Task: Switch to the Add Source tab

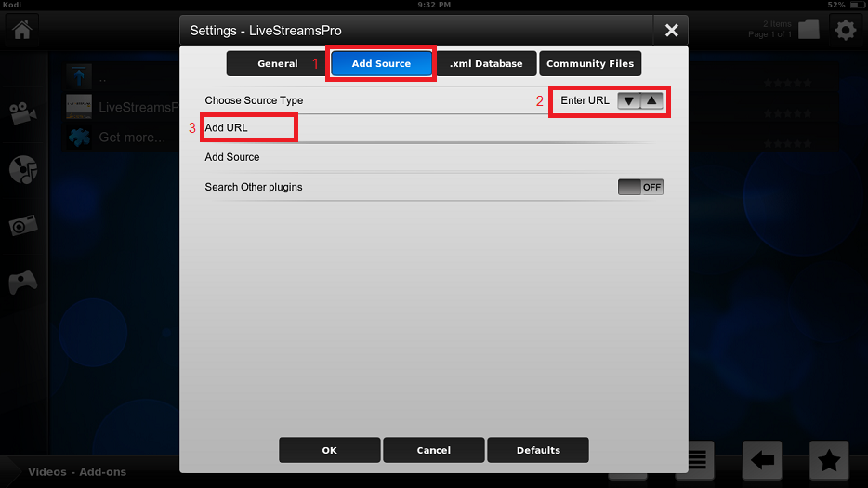Action: 381,64
